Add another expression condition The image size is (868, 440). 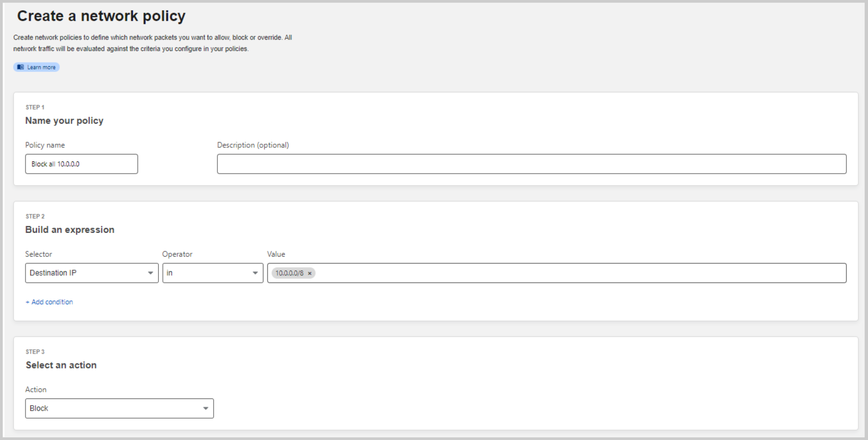click(49, 302)
